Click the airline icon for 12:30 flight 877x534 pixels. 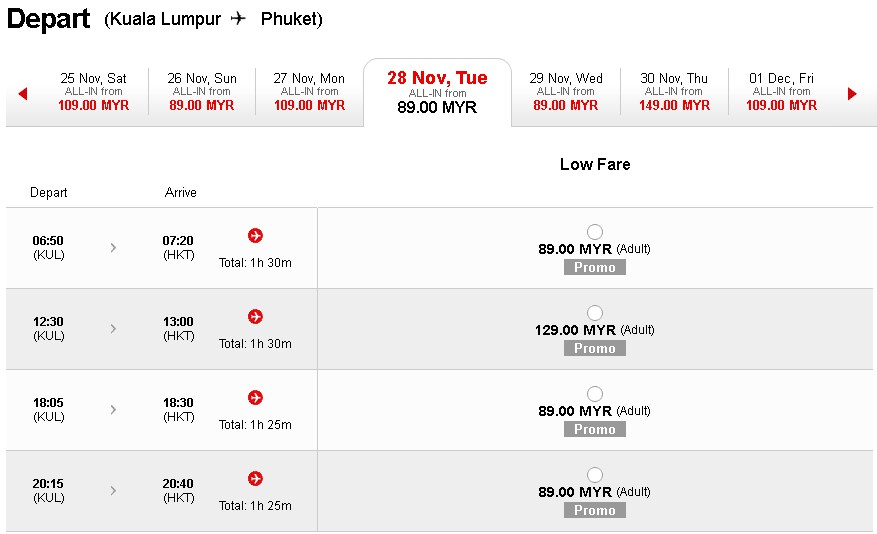coord(256,316)
